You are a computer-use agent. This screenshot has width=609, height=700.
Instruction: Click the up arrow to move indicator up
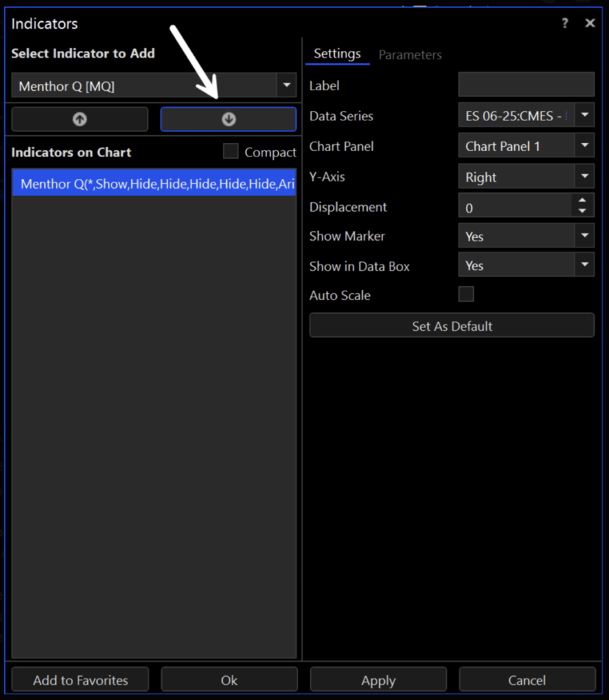79,119
